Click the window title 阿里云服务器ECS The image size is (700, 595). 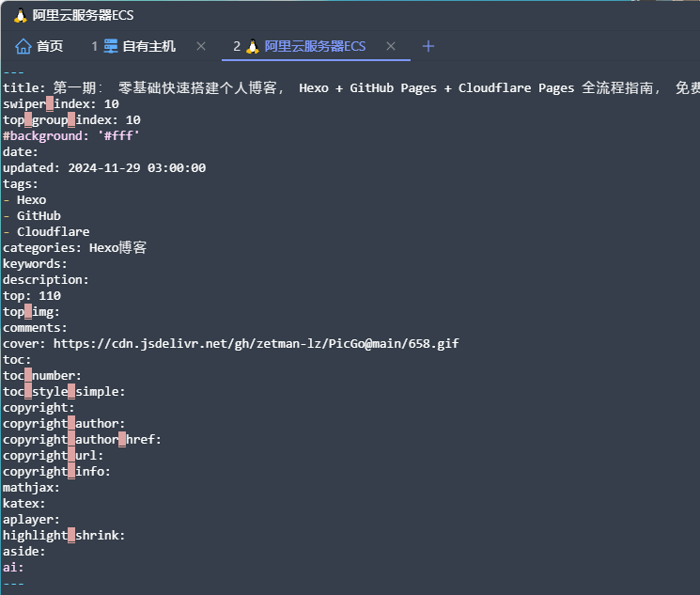83,16
